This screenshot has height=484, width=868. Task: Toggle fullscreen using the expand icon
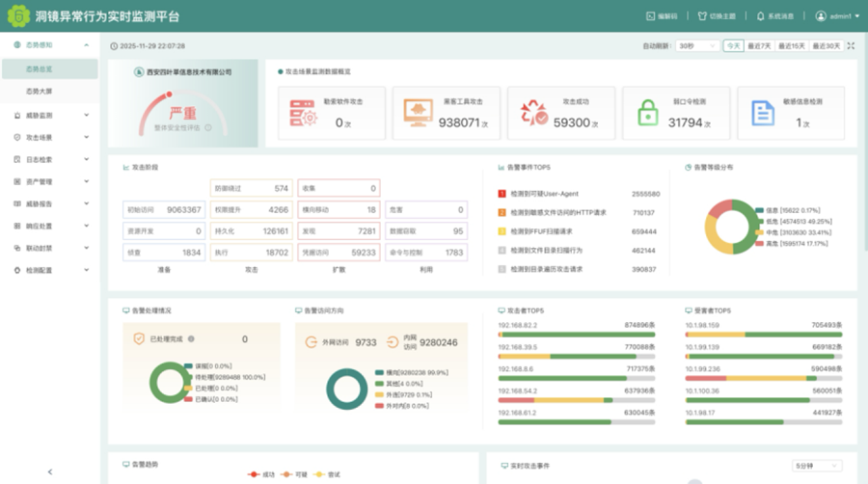[x=851, y=46]
